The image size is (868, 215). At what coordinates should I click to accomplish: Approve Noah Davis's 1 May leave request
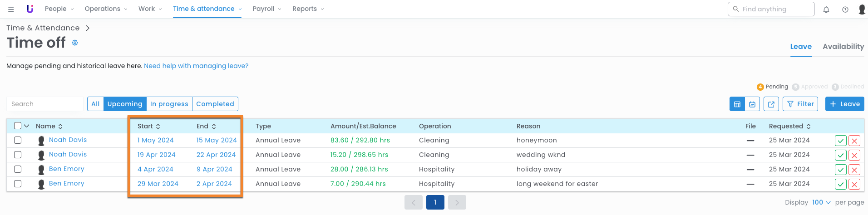tap(840, 141)
